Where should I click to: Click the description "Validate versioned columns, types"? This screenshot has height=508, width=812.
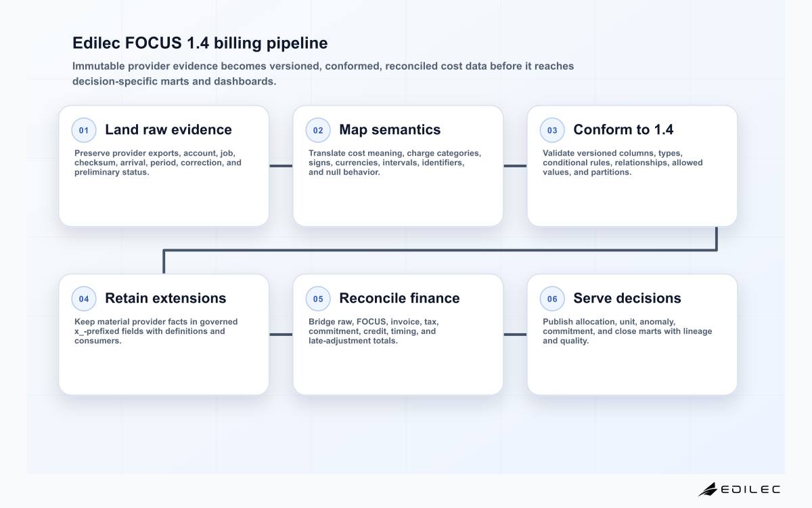(623, 163)
